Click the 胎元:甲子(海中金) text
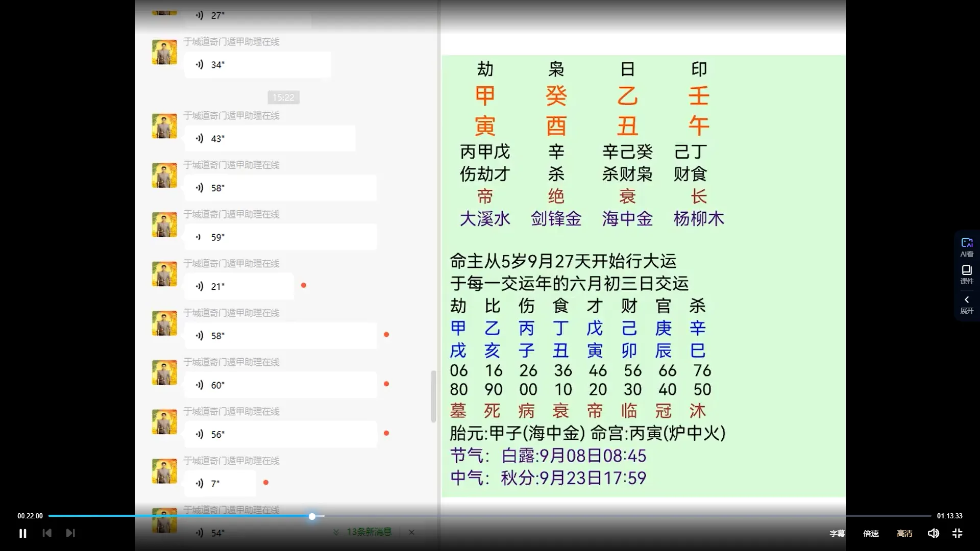980x551 pixels. [518, 434]
